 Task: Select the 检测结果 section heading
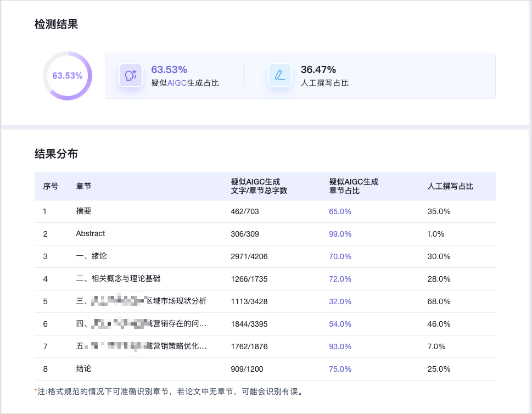[x=57, y=24]
